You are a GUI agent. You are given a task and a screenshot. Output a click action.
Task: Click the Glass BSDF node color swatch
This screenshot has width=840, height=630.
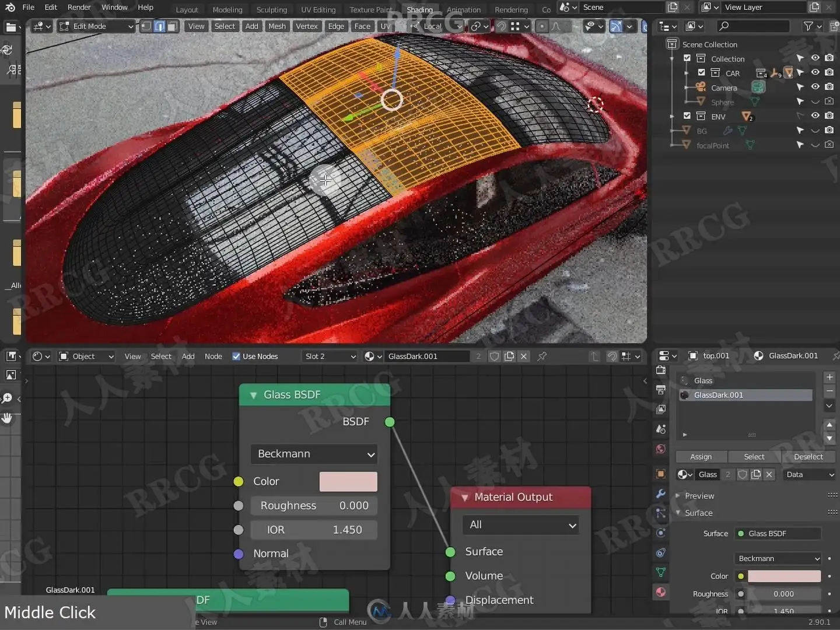(348, 482)
